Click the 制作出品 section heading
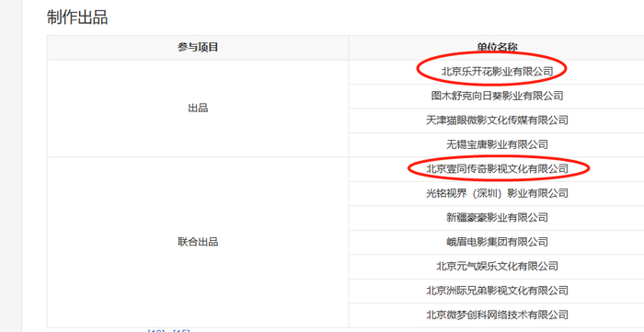The width and height of the screenshot is (644, 332). [77, 17]
